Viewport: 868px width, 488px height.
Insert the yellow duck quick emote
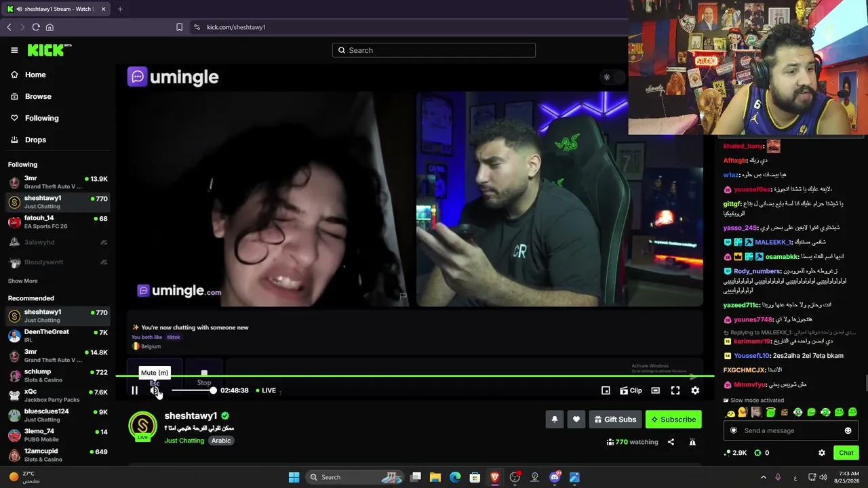743,412
